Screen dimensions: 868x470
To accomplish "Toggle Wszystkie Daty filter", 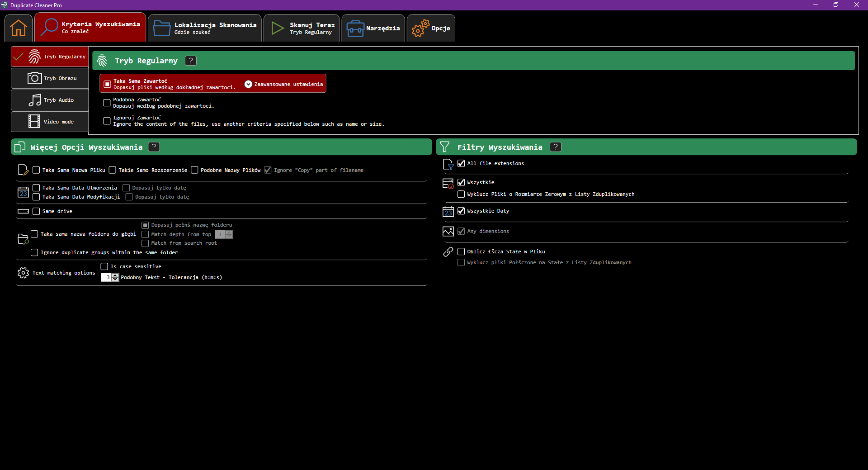I will pos(461,211).
